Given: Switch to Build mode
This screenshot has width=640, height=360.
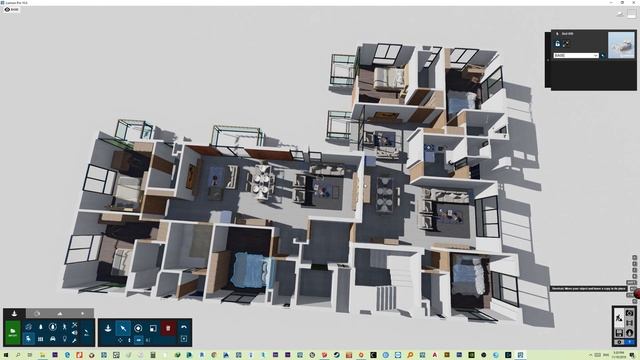Looking at the screenshot, I should click(619, 318).
